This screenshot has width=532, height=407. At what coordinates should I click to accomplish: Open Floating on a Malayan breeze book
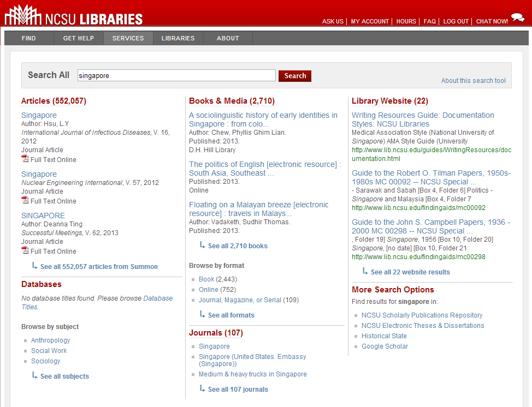click(x=258, y=209)
